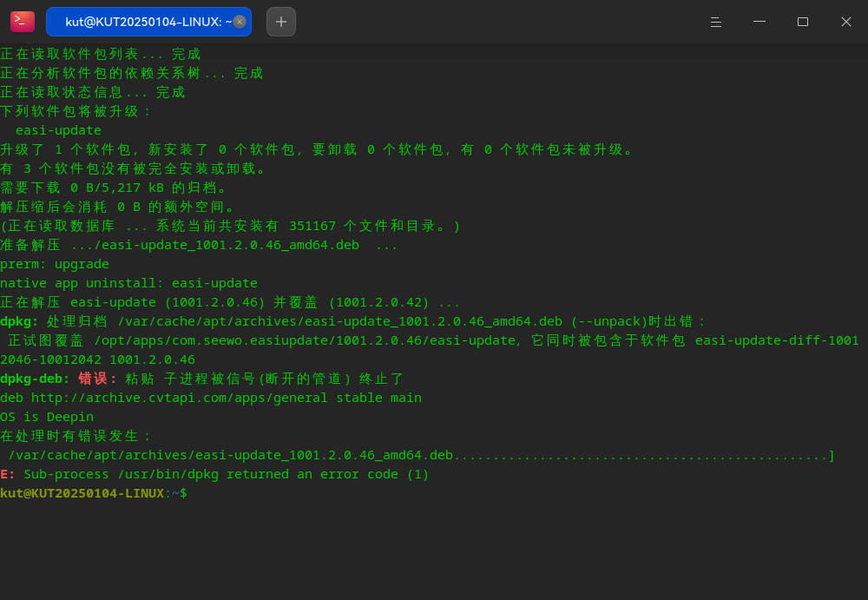Select the kut@KUT20250104-LINUX: ~ tab
868x600 pixels.
tap(148, 22)
